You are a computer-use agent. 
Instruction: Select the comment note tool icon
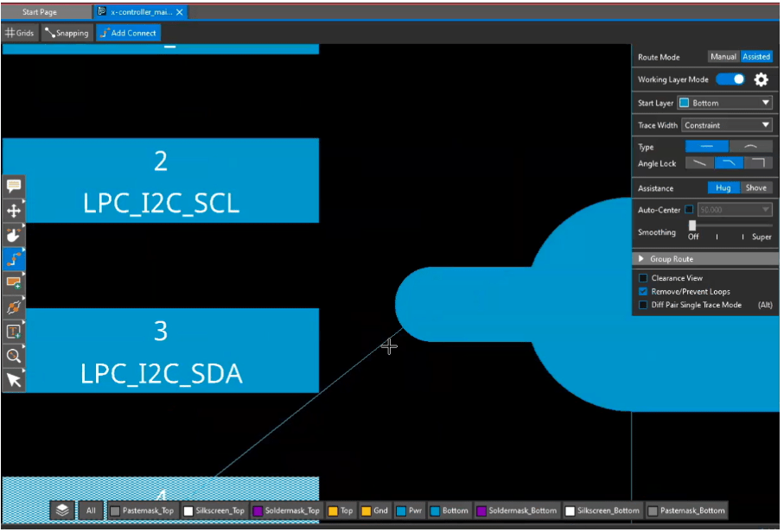14,186
